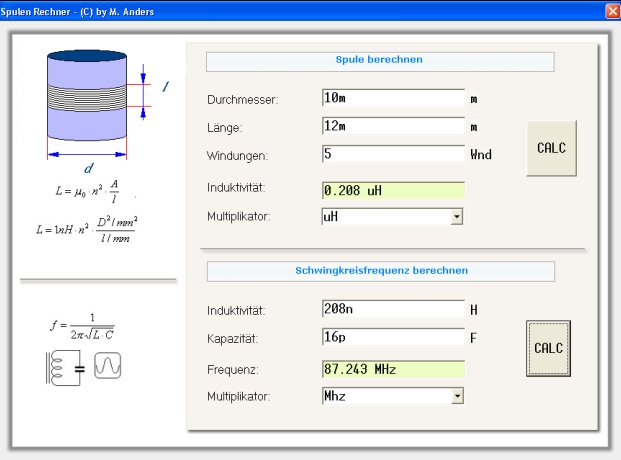The width and height of the screenshot is (621, 460).
Task: Click the Kapazität input field
Action: coord(393,337)
